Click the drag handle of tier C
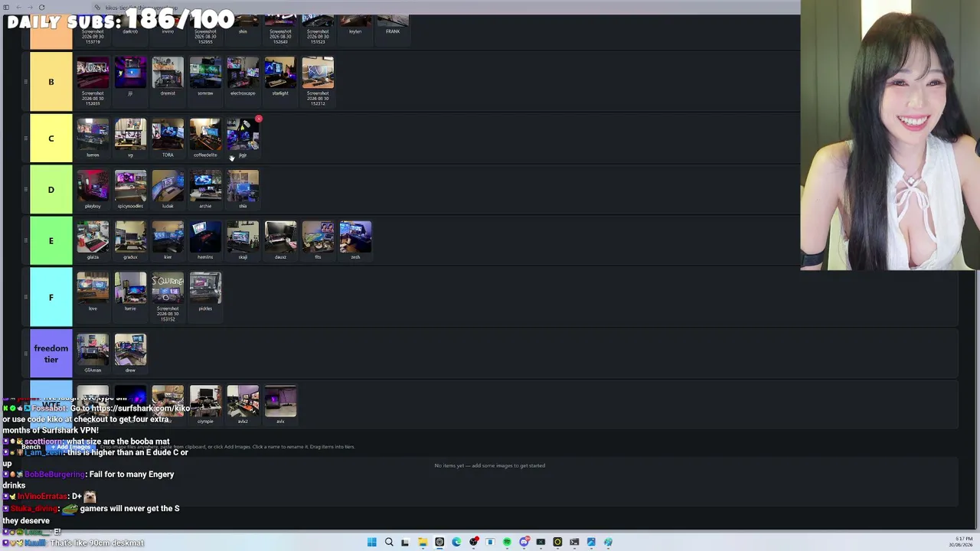Screen dimensions: 980x551 coord(25,139)
